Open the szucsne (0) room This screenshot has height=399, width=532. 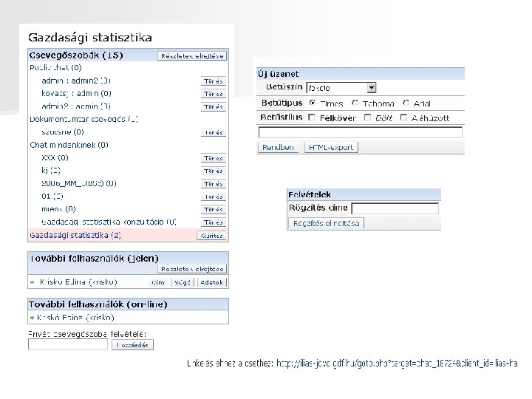pos(62,132)
